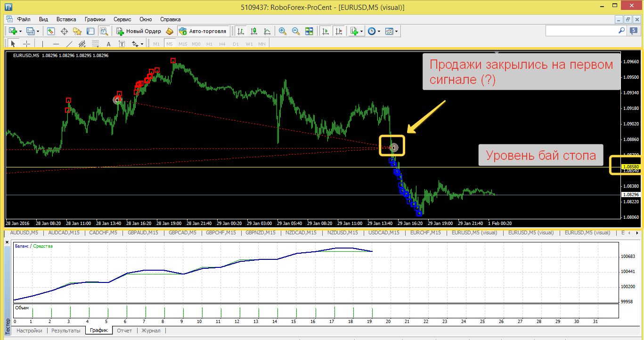Open the Periods clock icon

coord(372,31)
